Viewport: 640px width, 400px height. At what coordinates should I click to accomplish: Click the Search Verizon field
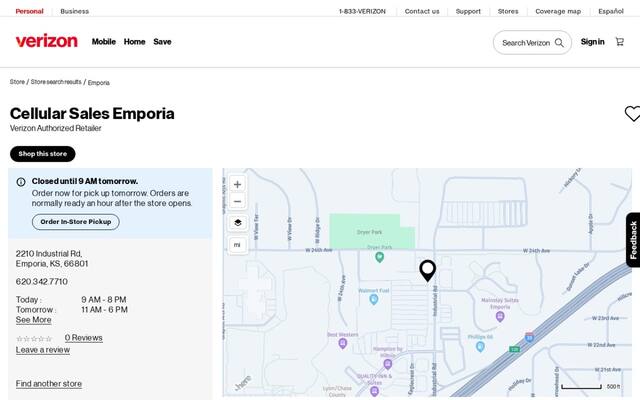[x=532, y=42]
